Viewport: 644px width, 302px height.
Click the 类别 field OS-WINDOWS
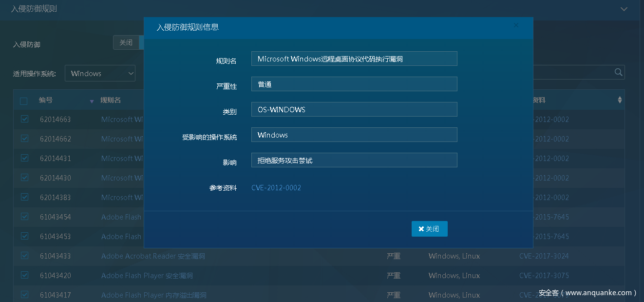coord(354,110)
